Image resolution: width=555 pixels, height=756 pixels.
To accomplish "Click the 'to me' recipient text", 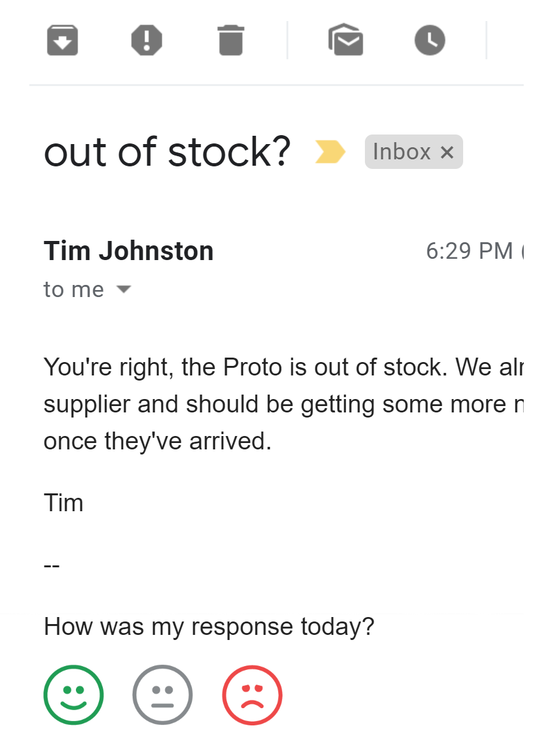I will 73,289.
